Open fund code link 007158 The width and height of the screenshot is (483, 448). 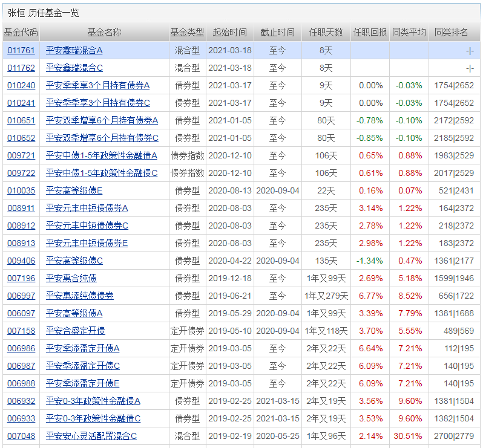21,331
